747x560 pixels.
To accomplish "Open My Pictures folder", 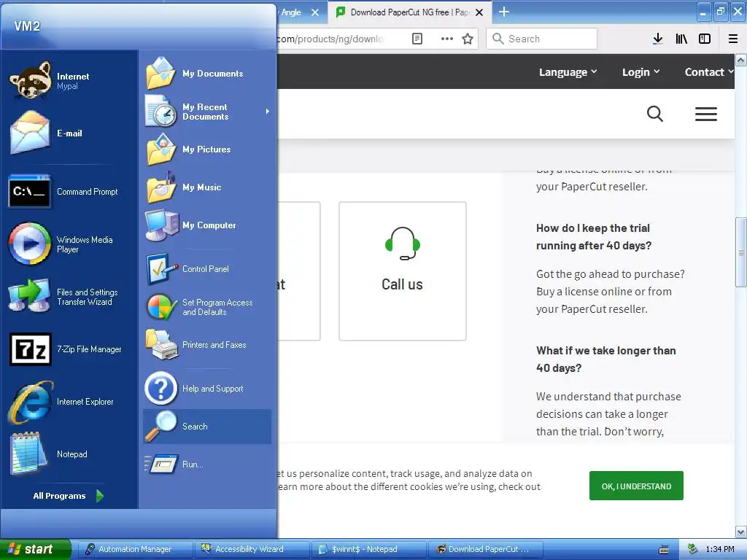I will pyautogui.click(x=206, y=149).
